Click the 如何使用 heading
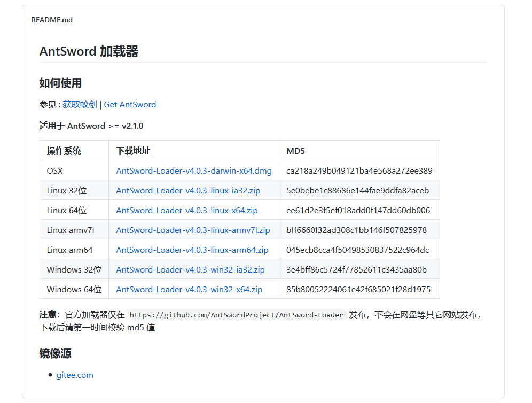This screenshot has width=532, height=403. click(x=60, y=83)
